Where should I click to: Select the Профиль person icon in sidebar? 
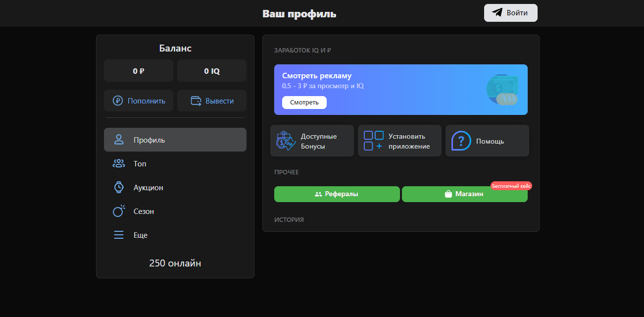[118, 140]
